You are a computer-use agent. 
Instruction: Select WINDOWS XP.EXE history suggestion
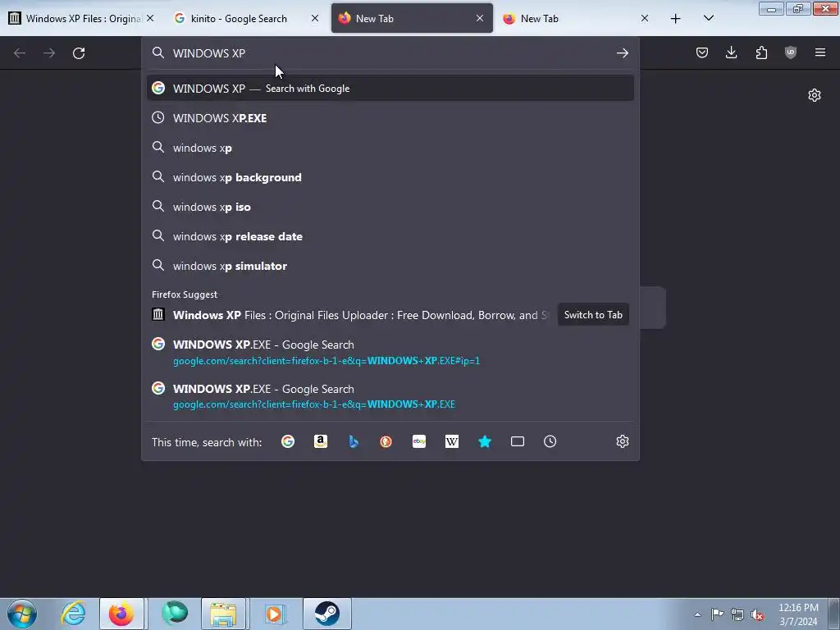coord(390,118)
